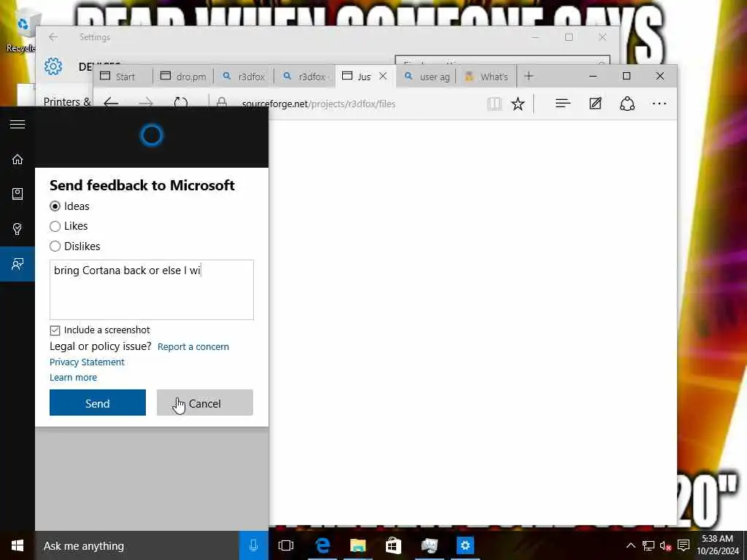Click the feedback text box
Viewport: 747px width, 560px height.
coord(152,289)
